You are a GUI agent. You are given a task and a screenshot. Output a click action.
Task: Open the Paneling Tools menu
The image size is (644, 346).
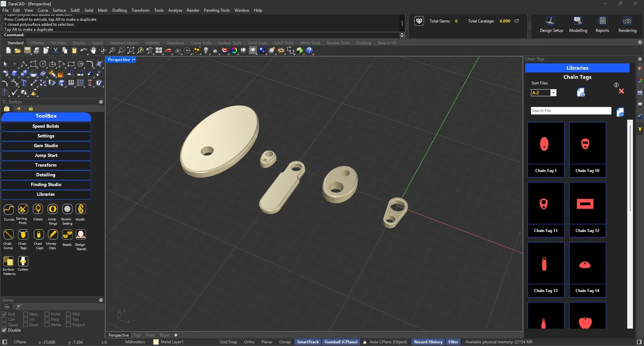tap(216, 10)
